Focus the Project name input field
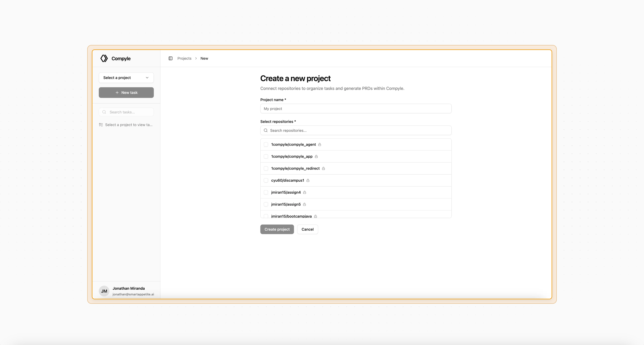This screenshot has height=345, width=644. (356, 109)
